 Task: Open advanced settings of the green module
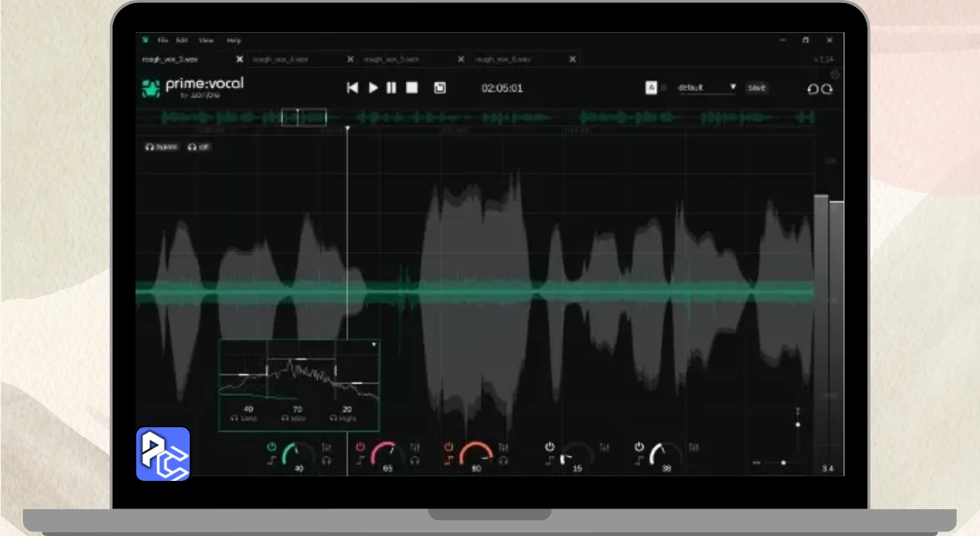pyautogui.click(x=327, y=447)
